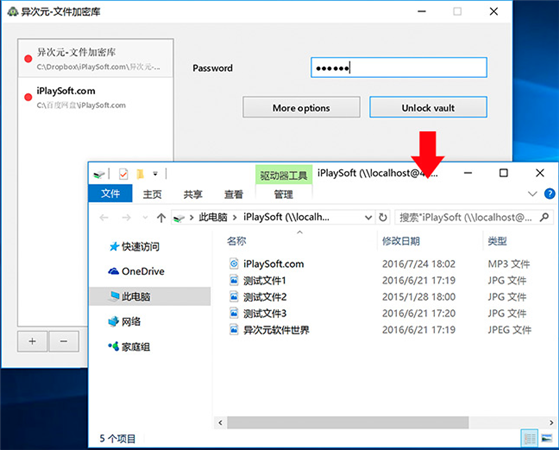Focus the Password input field
Image resolution: width=559 pixels, height=450 pixels.
tap(399, 67)
